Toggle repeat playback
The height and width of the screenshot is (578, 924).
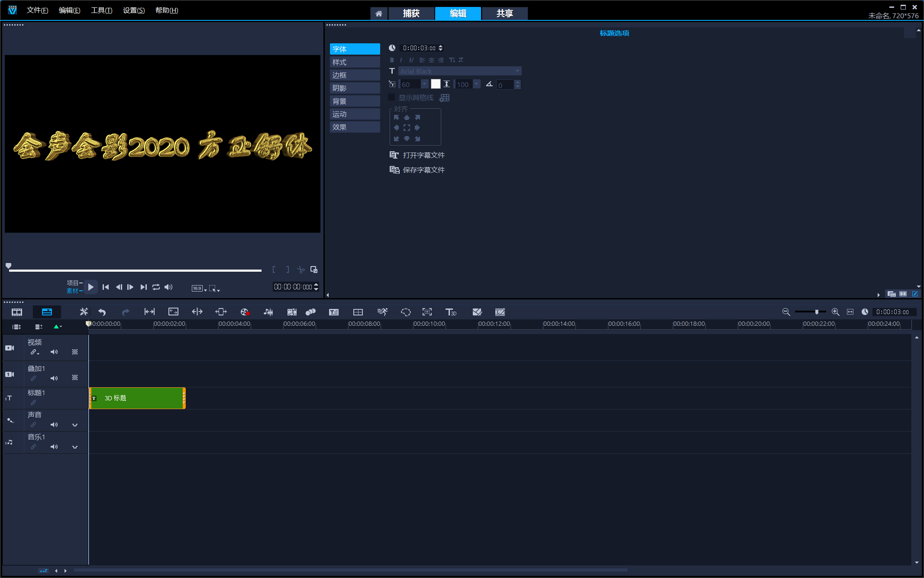pyautogui.click(x=156, y=287)
